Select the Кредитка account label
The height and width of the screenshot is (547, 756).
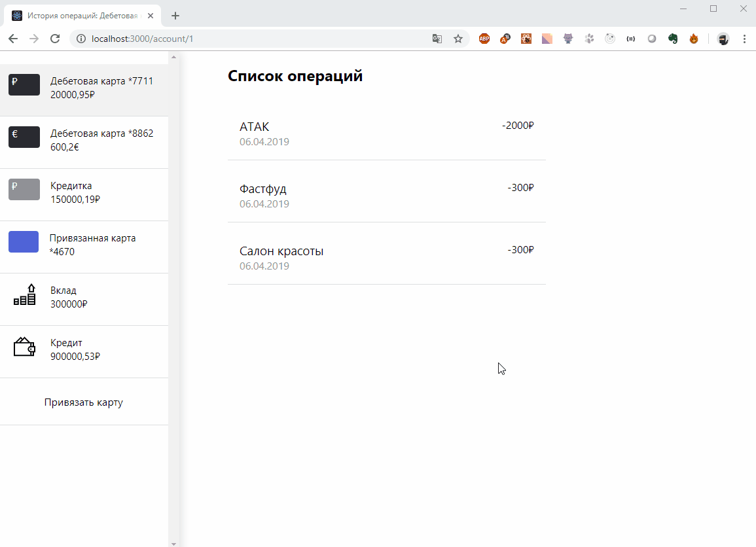(x=71, y=186)
